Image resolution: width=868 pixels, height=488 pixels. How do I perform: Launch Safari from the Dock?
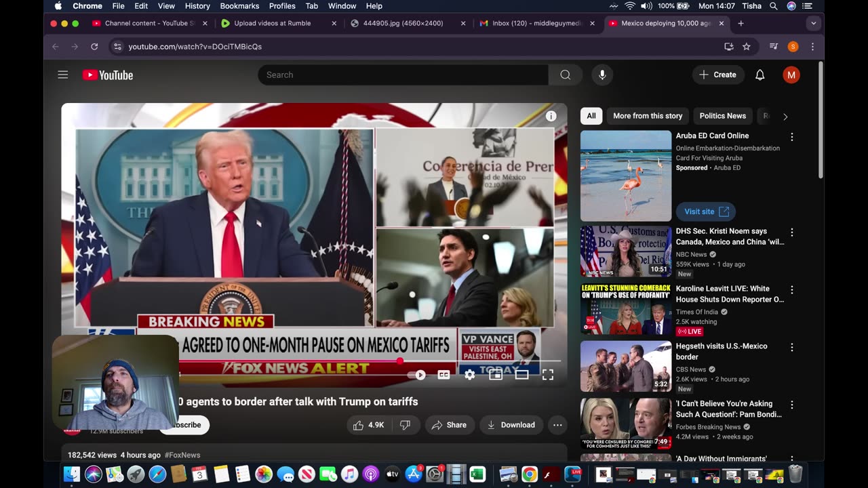[x=157, y=474]
